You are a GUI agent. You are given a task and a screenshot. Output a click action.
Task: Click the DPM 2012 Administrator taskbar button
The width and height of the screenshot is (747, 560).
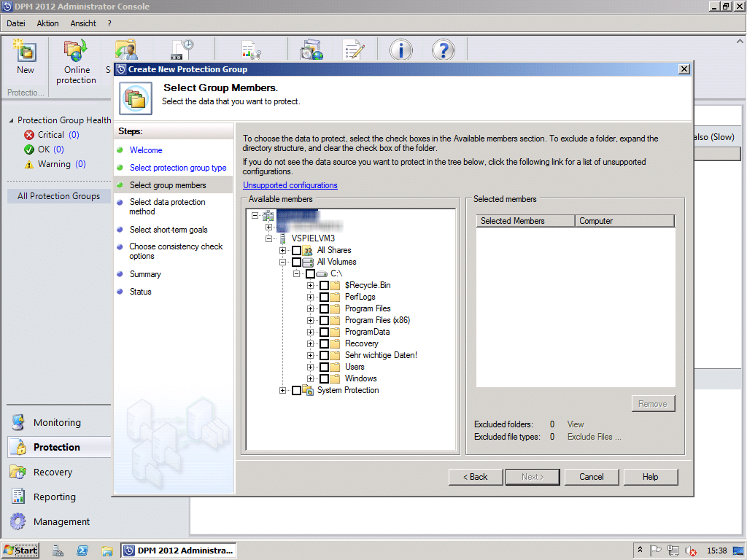tap(179, 551)
